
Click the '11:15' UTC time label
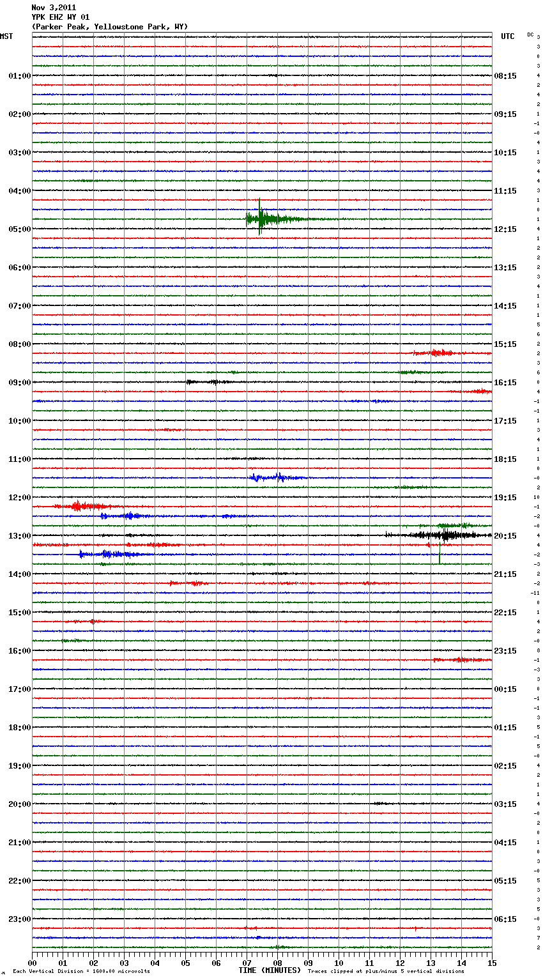(505, 191)
